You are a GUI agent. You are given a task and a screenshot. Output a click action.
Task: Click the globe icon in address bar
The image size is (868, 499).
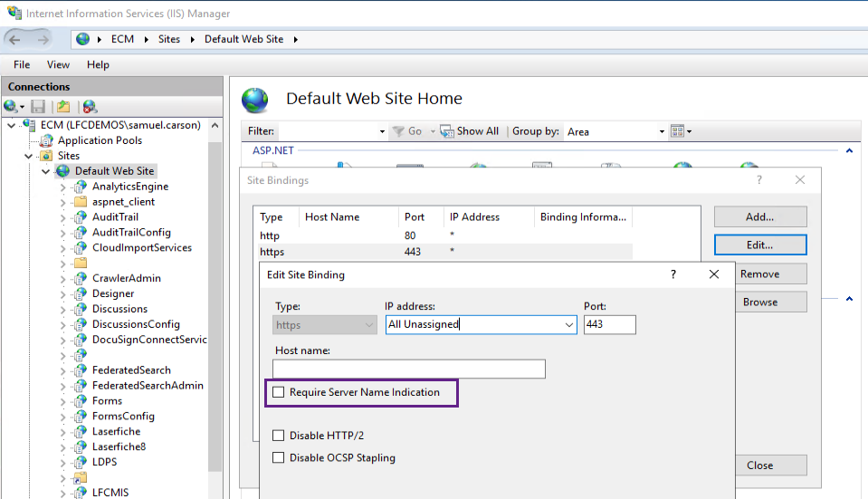[83, 39]
